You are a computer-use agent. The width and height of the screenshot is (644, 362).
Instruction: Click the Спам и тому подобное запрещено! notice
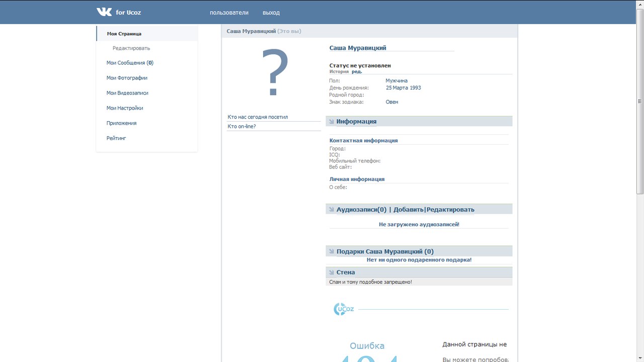[370, 282]
